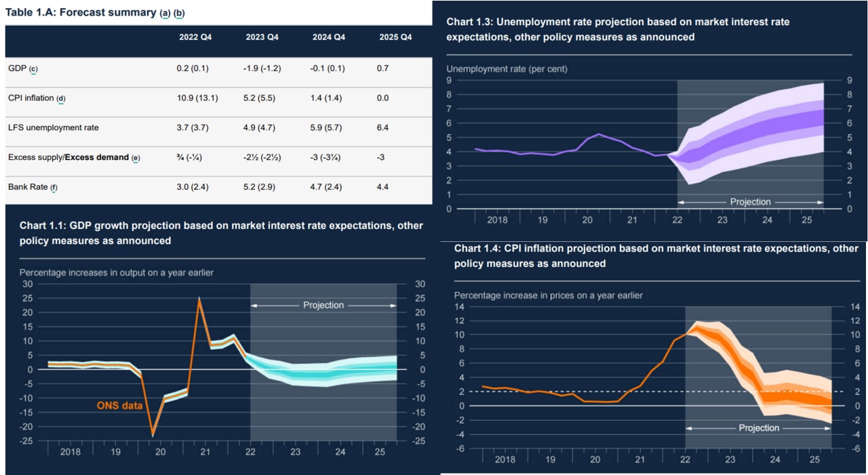868x475 pixels.
Task: Click the Bank Rate 5.2 (2.9) cell
Action: [x=264, y=186]
